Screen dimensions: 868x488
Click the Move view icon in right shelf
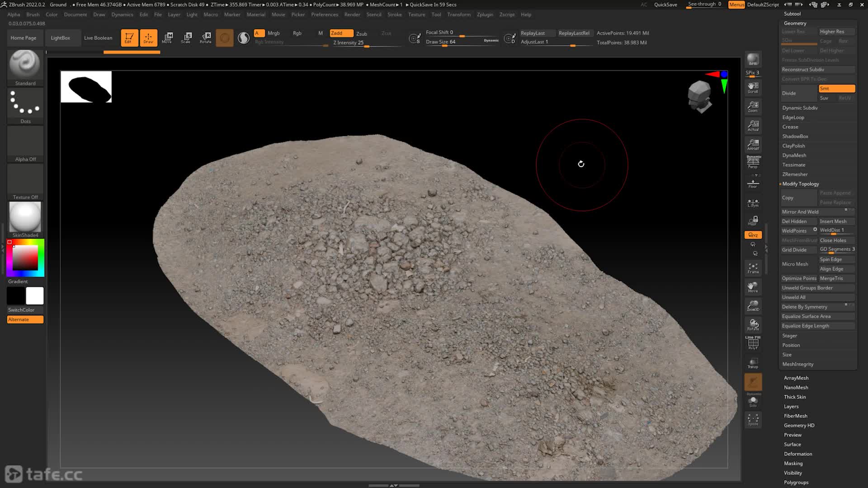click(x=753, y=287)
